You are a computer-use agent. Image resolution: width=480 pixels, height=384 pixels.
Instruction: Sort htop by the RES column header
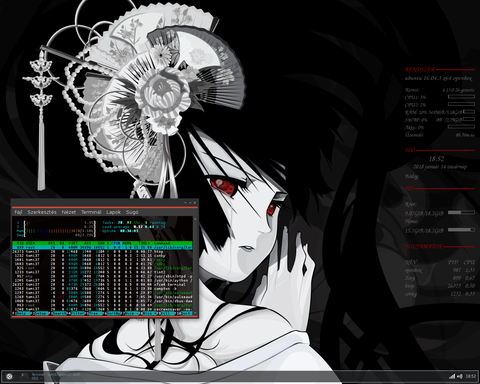88,243
